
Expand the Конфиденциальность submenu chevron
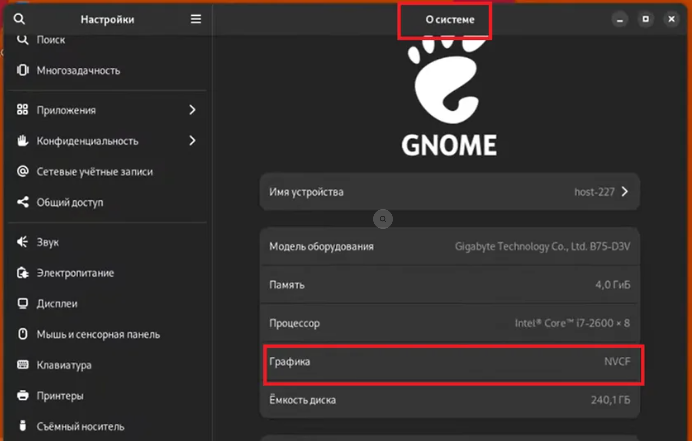192,140
